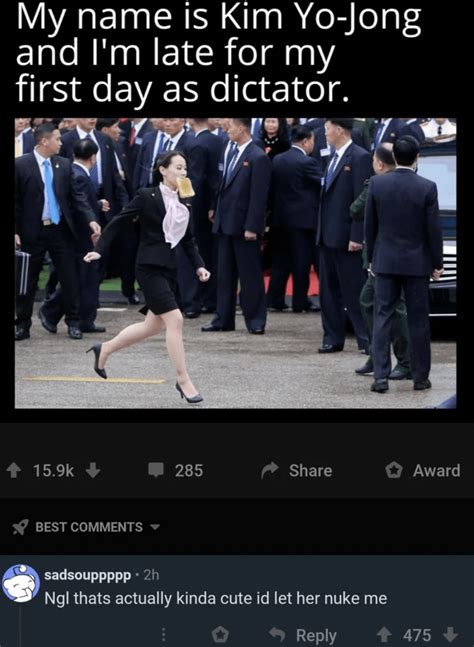This screenshot has height=647, width=474.
Task: Open the meme image of running woman
Action: (x=236, y=263)
